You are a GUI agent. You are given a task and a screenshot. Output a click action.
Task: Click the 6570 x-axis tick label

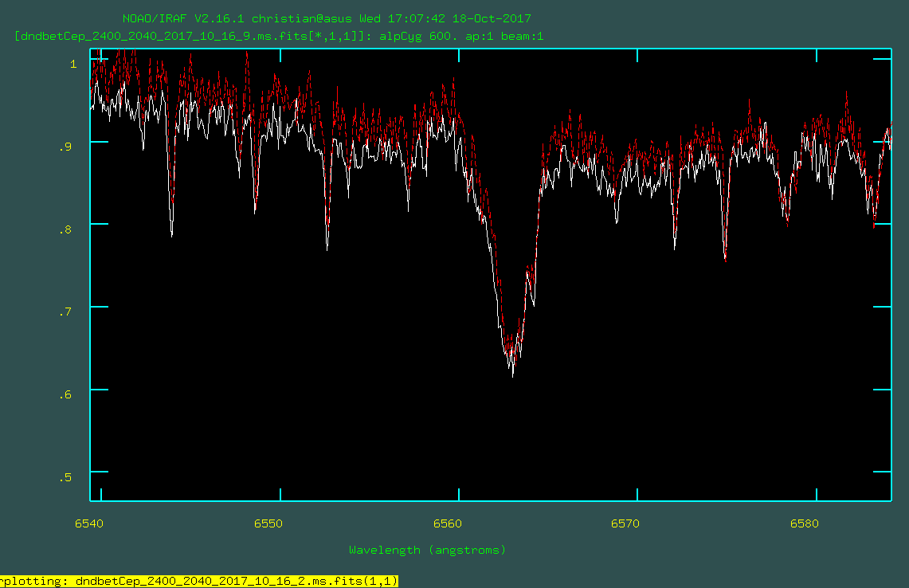(x=625, y=523)
